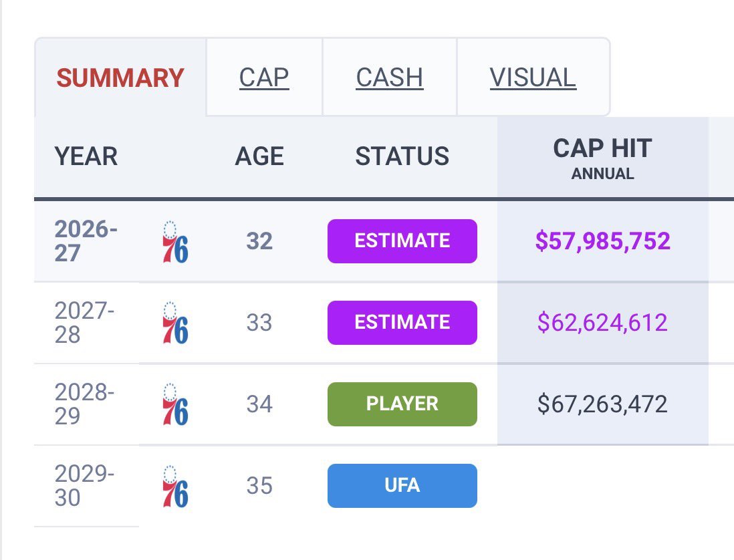Image resolution: width=734 pixels, height=560 pixels.
Task: Switch to the CAP tab
Action: pyautogui.click(x=264, y=78)
